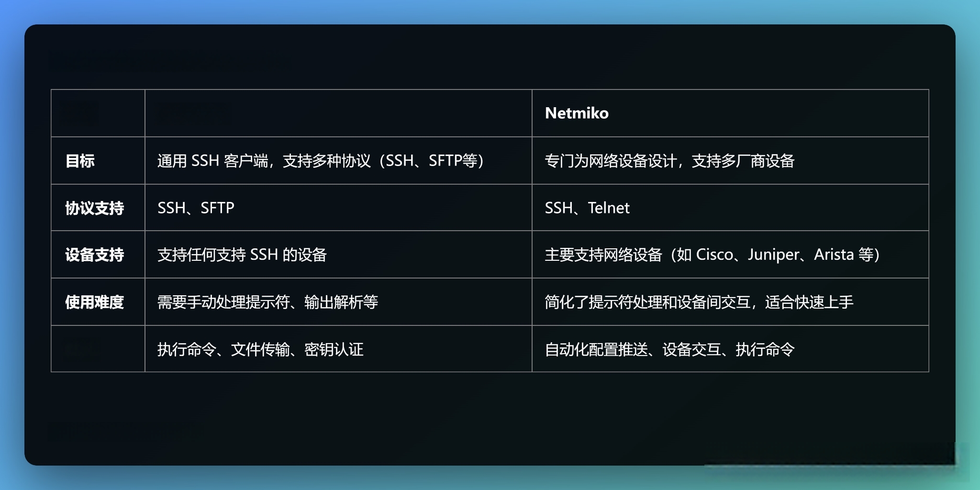Click the word Arista in the table
Viewport: 980px width, 490px height.
(x=834, y=255)
